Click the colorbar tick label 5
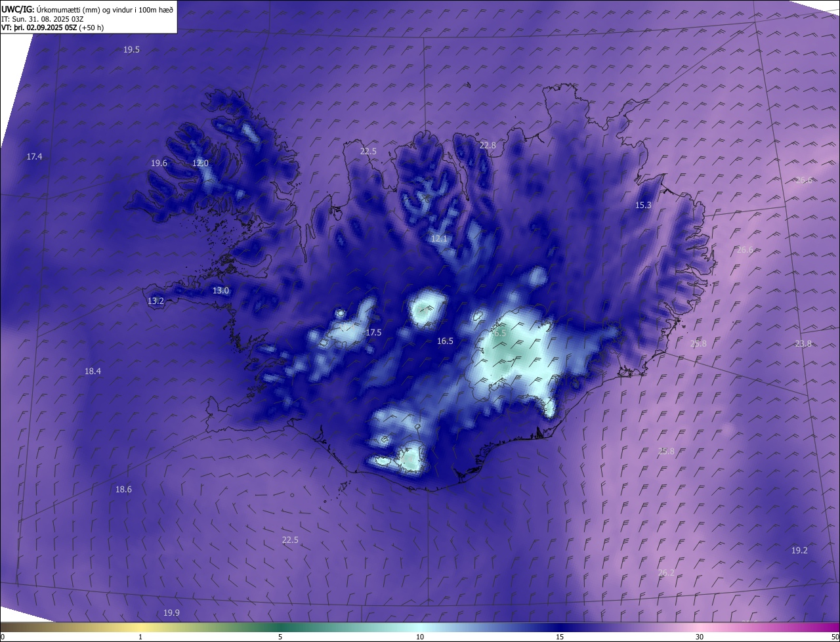The width and height of the screenshot is (840, 642). [280, 637]
